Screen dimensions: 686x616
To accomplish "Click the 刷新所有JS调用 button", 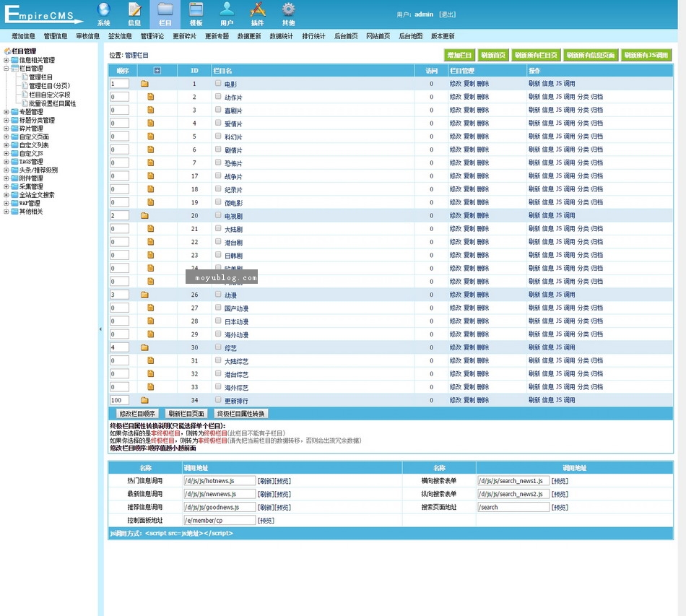I will 646,55.
